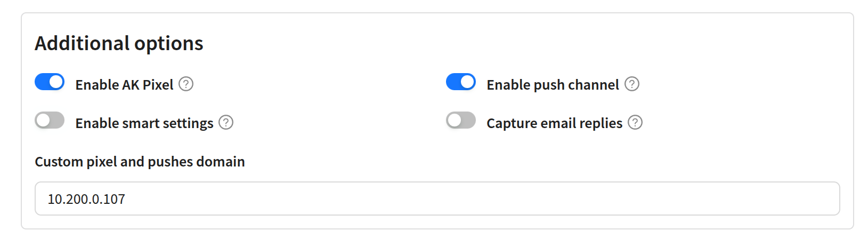The image size is (868, 246).
Task: Click the white knob of the AK Pixel switch
Action: tap(56, 82)
